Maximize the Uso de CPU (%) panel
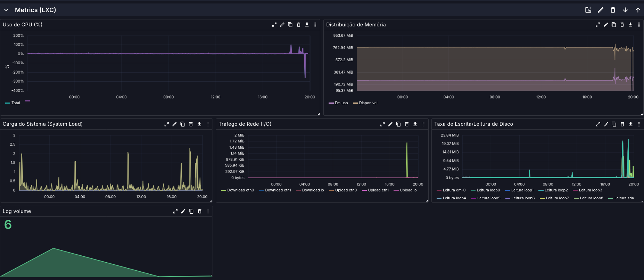 point(274,25)
